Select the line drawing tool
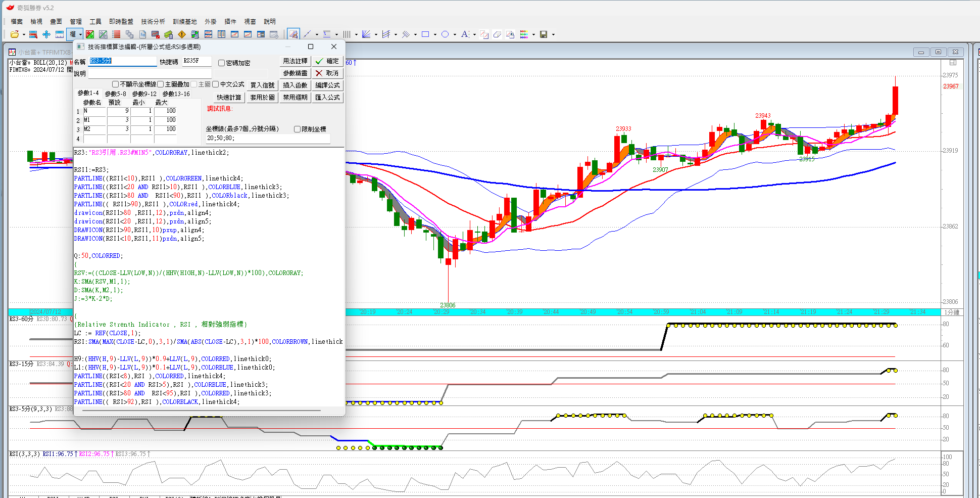The height and width of the screenshot is (498, 980). (307, 34)
